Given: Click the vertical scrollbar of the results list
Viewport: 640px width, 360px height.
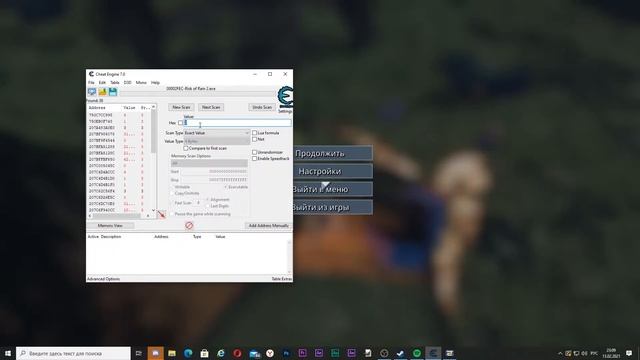Looking at the screenshot, I should click(153, 159).
